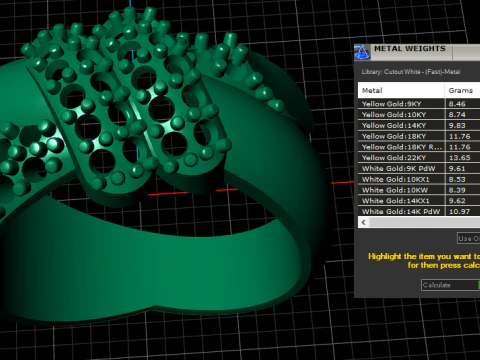Select the White Gold:10KW row

point(419,190)
